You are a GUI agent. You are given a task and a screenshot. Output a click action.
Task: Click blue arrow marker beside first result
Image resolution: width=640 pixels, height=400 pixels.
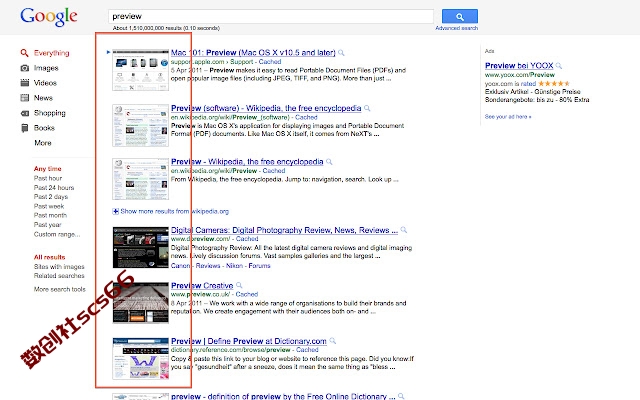[108, 52]
